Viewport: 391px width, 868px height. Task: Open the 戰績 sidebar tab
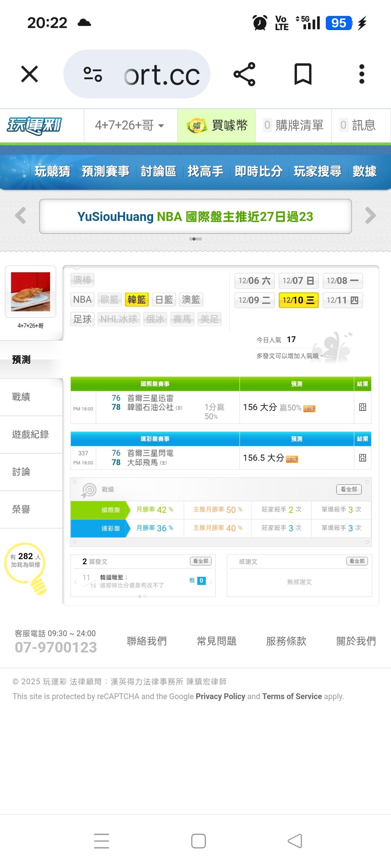tap(21, 397)
